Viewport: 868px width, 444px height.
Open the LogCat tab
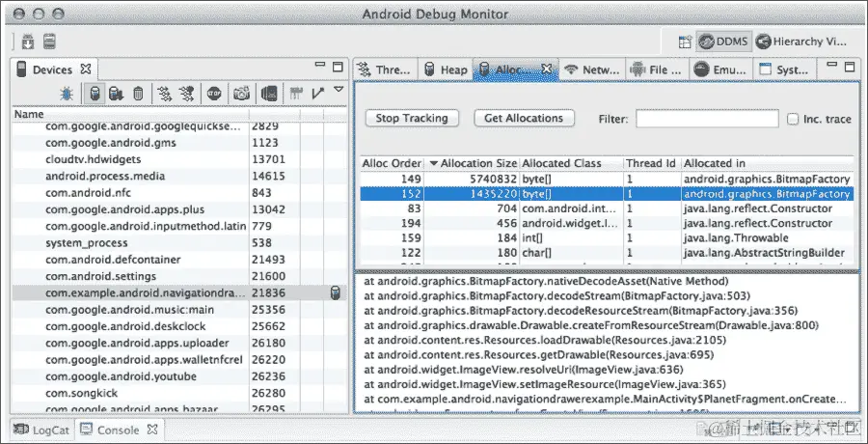pyautogui.click(x=41, y=430)
